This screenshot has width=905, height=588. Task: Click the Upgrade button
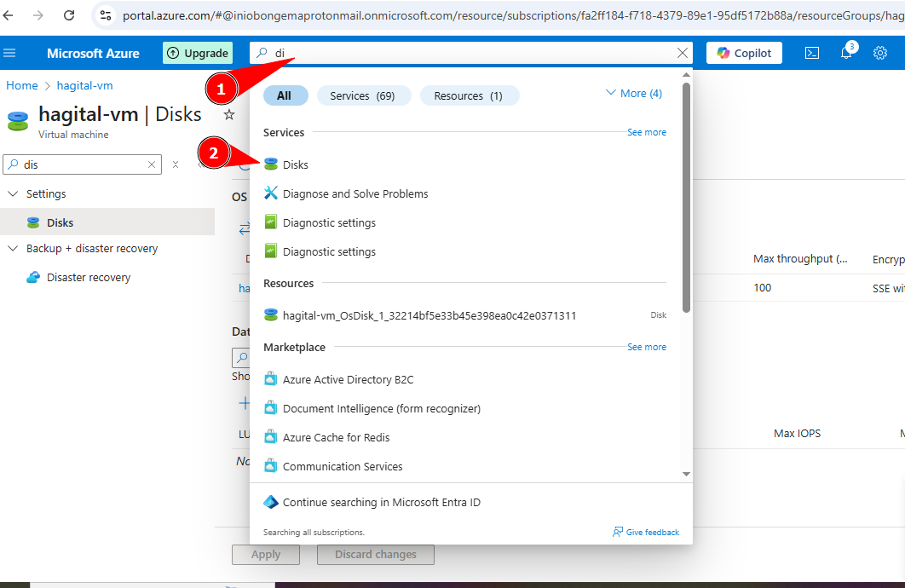198,53
